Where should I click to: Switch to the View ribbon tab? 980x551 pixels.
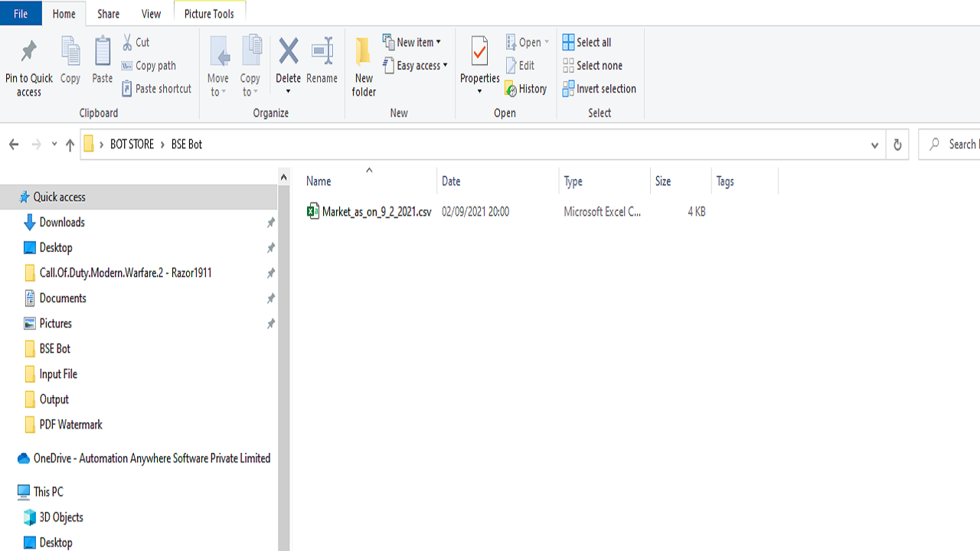coord(152,14)
